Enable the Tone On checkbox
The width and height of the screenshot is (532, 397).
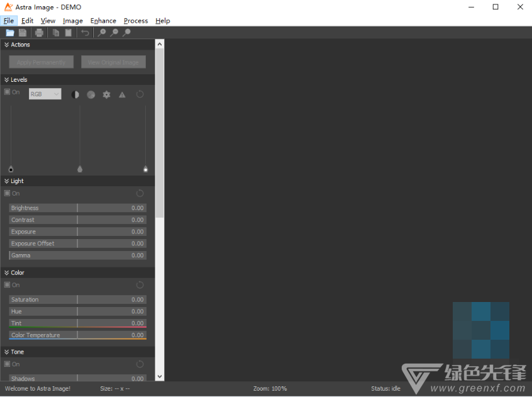point(7,364)
